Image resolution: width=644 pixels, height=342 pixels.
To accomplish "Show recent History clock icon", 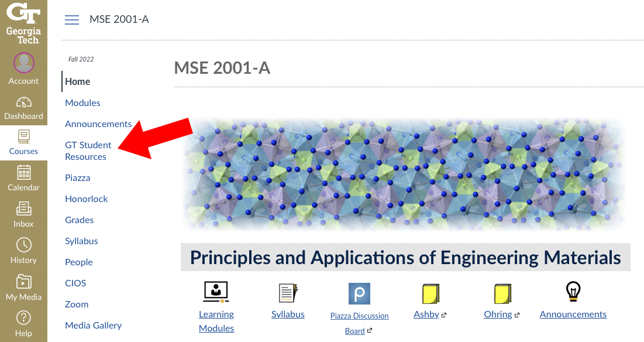I will click(23, 245).
